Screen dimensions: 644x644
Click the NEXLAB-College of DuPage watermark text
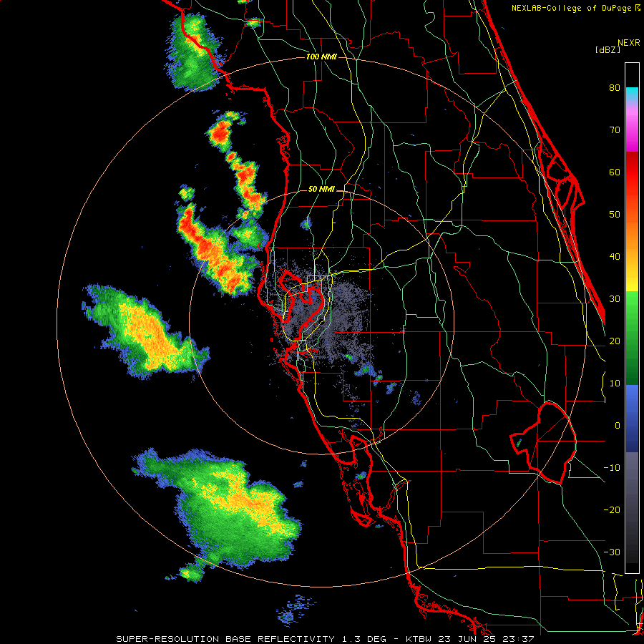click(572, 8)
